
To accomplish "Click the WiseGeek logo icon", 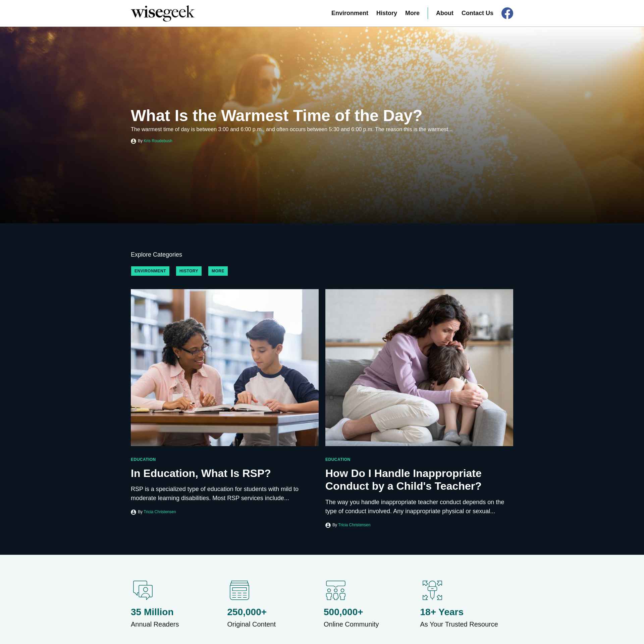I will click(x=162, y=13).
